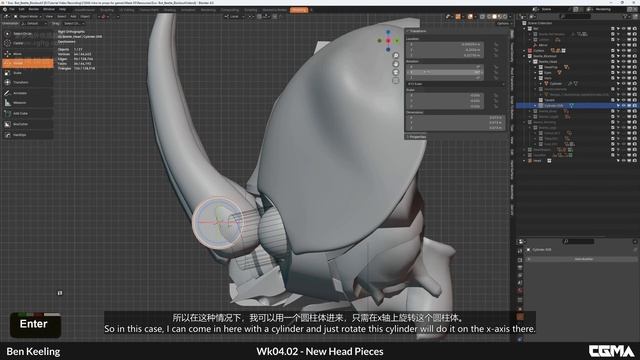Collapse the Bot collection arrow
The width and height of the screenshot is (640, 360).
tap(525, 29)
